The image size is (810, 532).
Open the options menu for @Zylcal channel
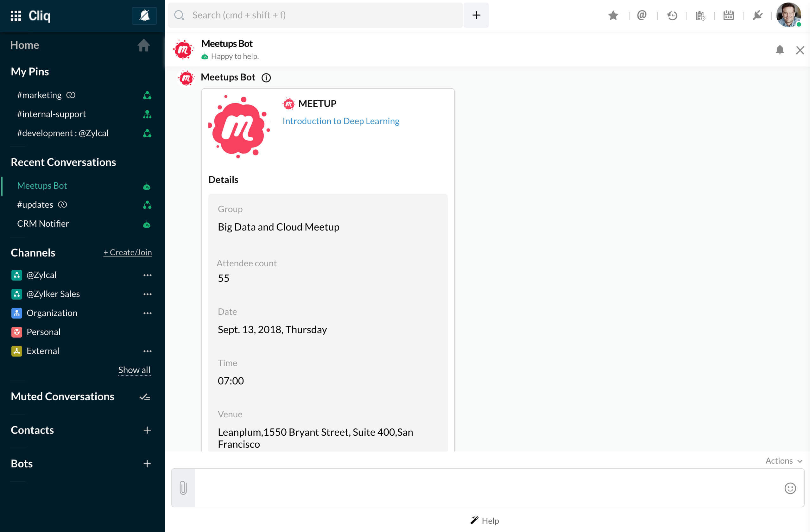pyautogui.click(x=147, y=275)
